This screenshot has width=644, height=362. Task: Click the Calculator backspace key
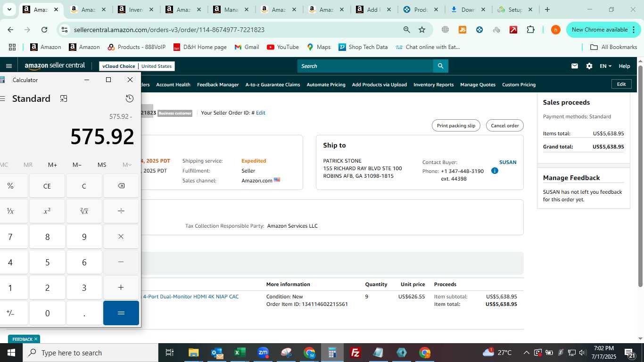click(121, 186)
